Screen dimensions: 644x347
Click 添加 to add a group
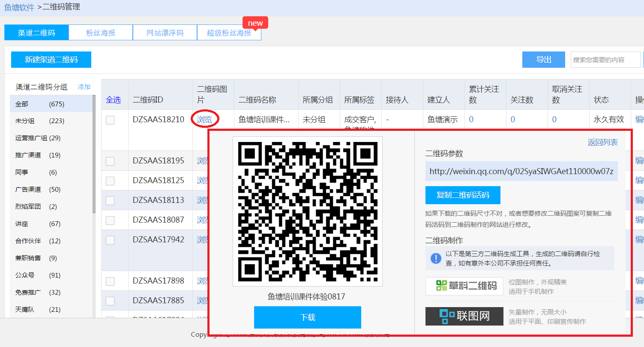pos(84,87)
